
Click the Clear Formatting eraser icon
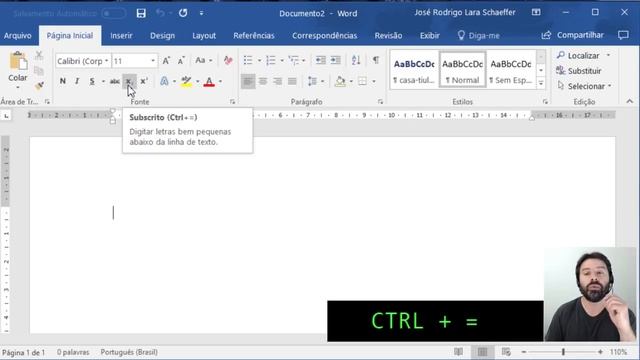tap(228, 60)
